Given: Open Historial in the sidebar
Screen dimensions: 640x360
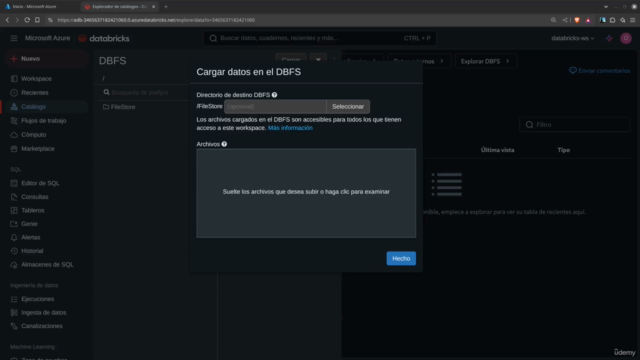Looking at the screenshot, I should tap(32, 251).
